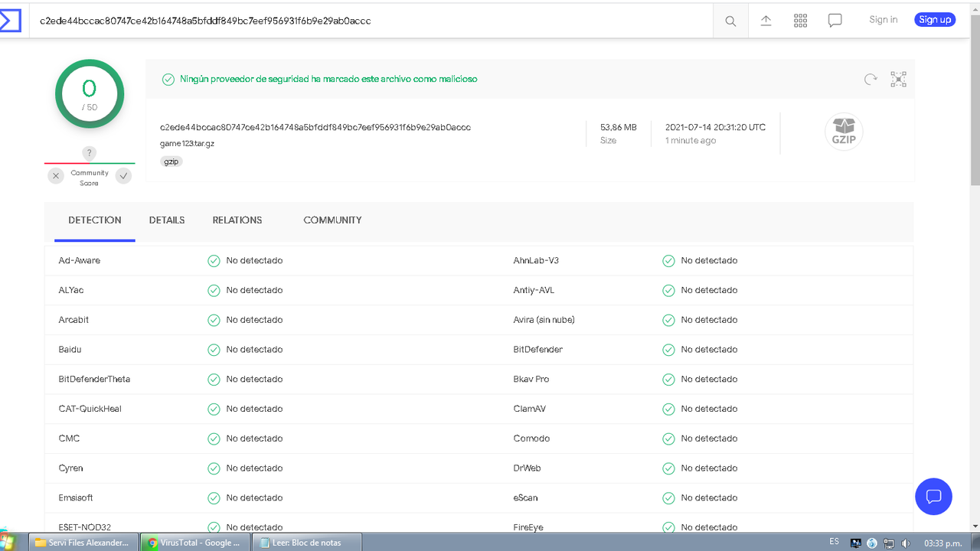Click Antiy-AVL's green check icon
The image size is (980, 551).
[668, 291]
